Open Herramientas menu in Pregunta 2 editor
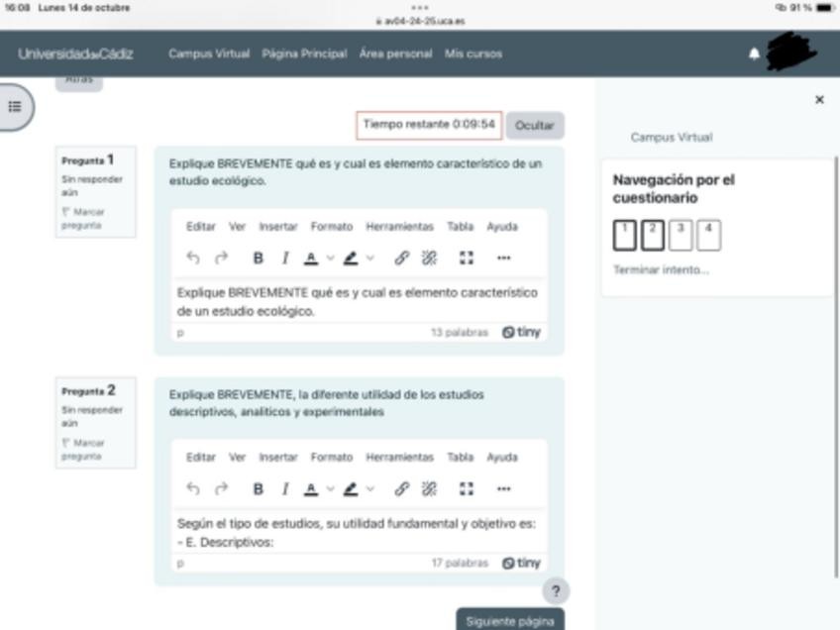This screenshot has height=630, width=840. coord(399,457)
